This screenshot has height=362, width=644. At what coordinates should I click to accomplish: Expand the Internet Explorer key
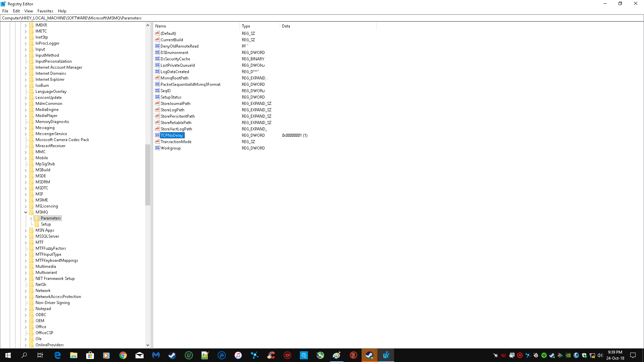pyautogui.click(x=25, y=79)
